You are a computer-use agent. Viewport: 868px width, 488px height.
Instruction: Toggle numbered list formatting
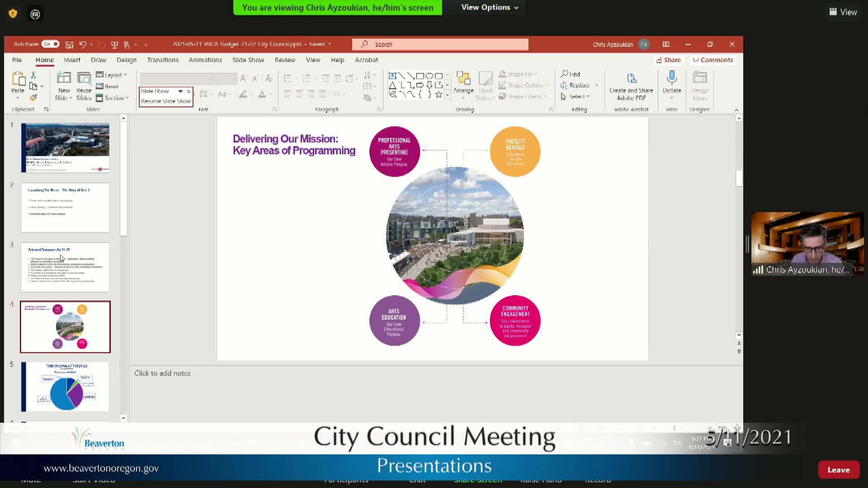point(307,79)
